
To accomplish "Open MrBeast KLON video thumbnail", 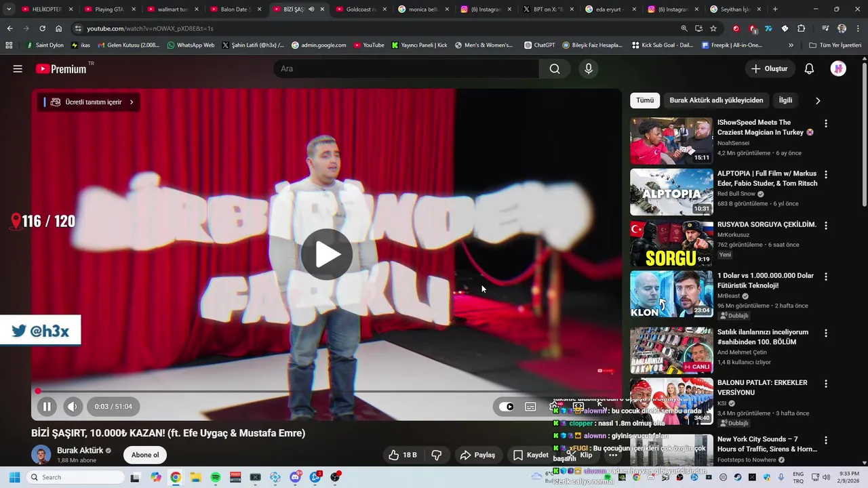I will (x=671, y=294).
